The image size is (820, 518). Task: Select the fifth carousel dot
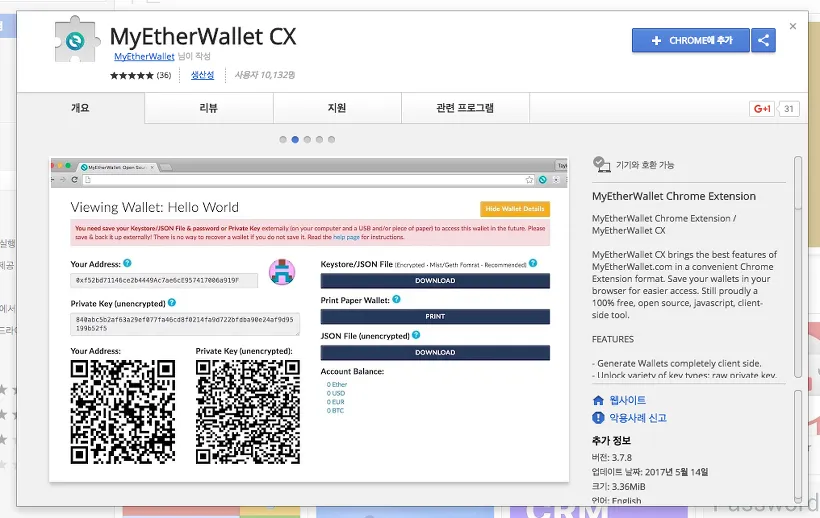(x=331, y=140)
